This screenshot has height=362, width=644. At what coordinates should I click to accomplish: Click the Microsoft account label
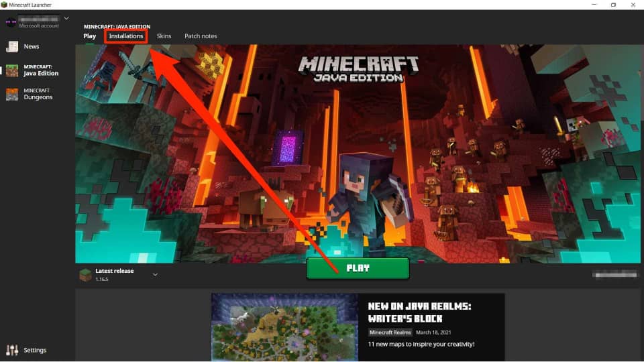[39, 25]
